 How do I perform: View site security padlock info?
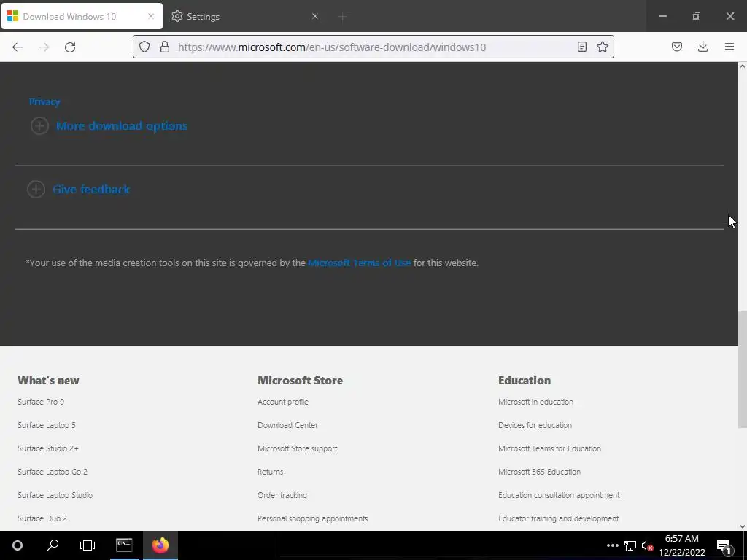coord(165,47)
